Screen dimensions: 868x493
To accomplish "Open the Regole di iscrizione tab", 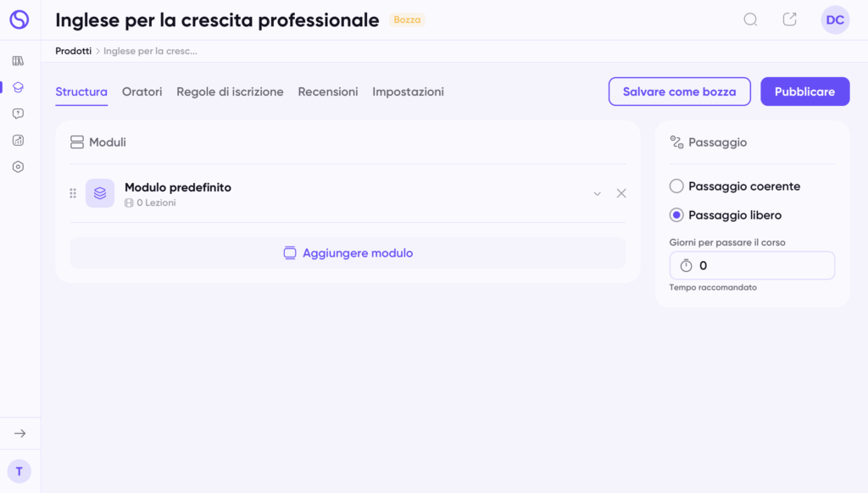I will (x=230, y=91).
